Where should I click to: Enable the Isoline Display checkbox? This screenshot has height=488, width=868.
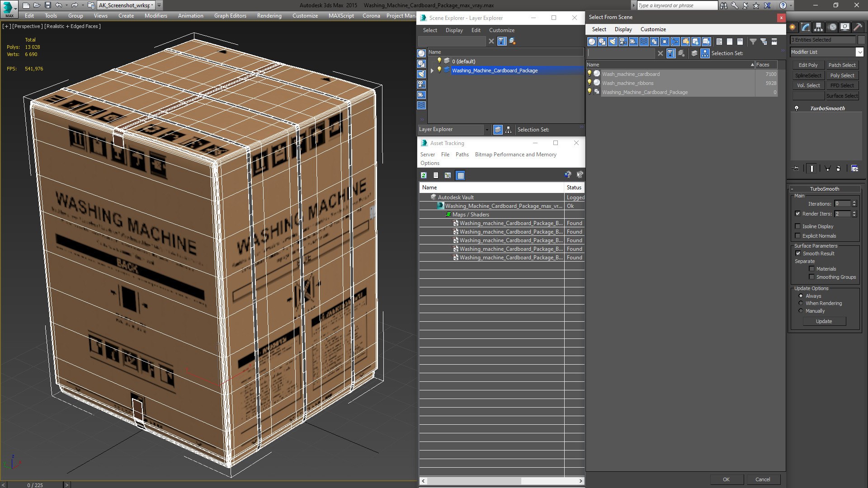(x=798, y=226)
